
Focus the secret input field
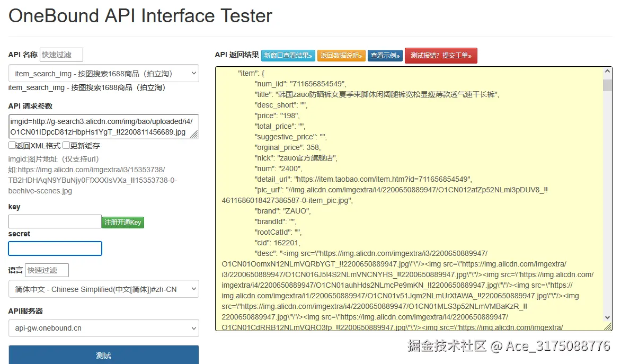(x=55, y=248)
